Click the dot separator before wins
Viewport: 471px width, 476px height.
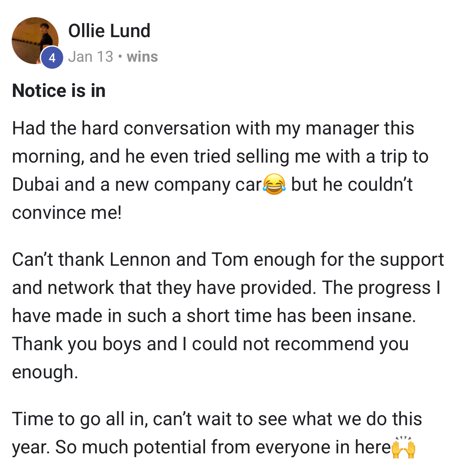(120, 57)
